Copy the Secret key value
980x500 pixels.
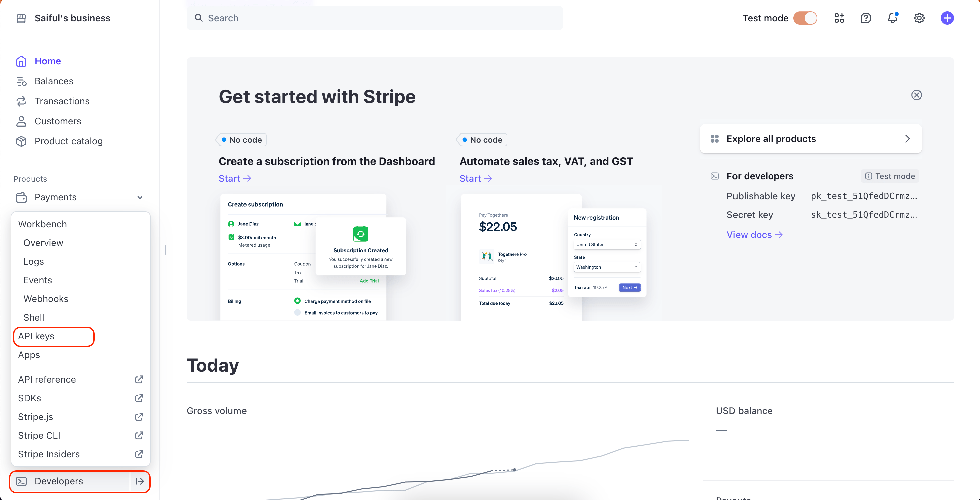tap(864, 215)
